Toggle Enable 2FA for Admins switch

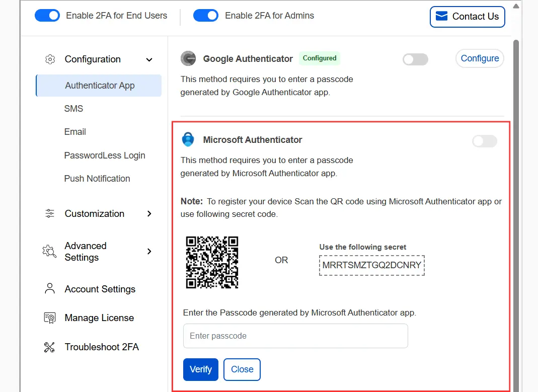[206, 16]
